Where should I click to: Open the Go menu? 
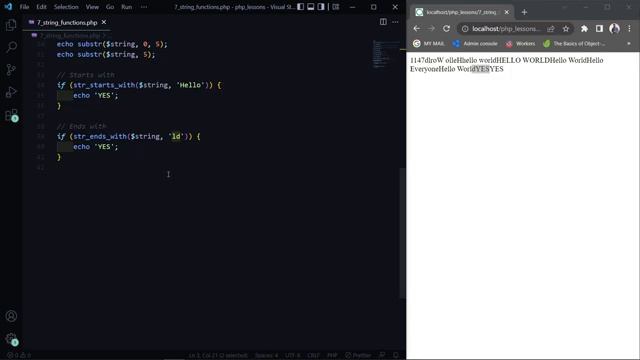pos(110,7)
